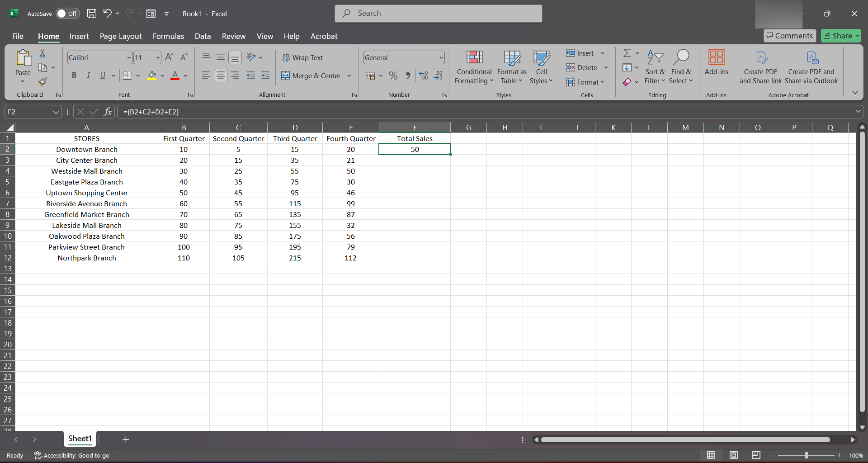Open Conditional Formatting menu
The image size is (868, 463).
point(474,67)
